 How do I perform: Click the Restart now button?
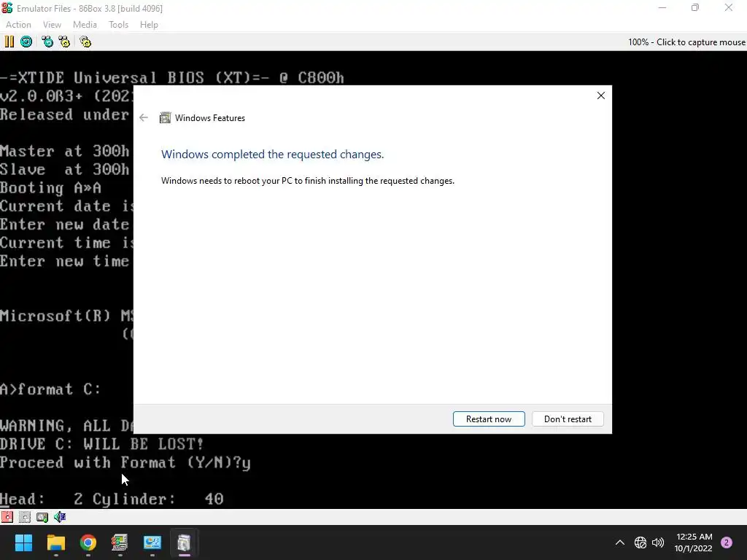(x=489, y=419)
